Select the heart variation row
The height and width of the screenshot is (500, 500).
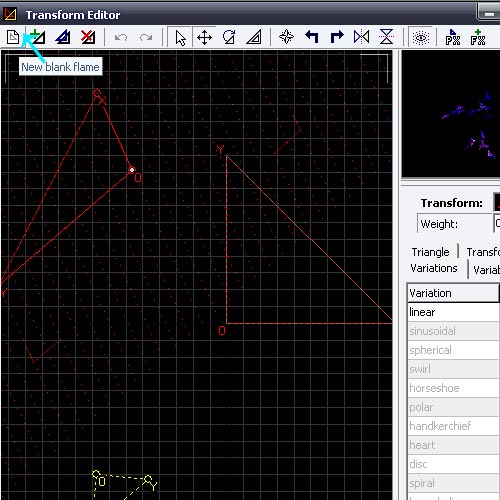[x=453, y=445]
